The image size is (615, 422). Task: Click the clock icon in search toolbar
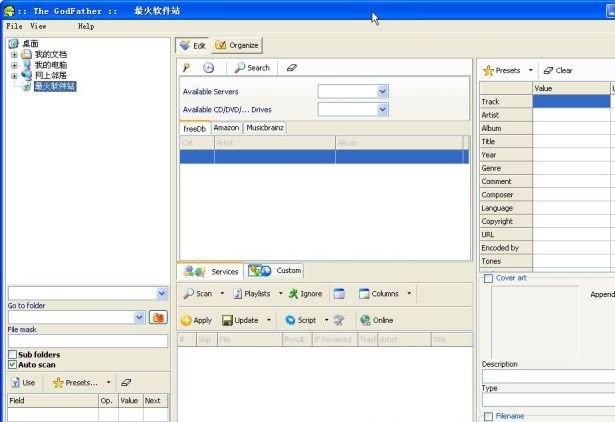208,68
